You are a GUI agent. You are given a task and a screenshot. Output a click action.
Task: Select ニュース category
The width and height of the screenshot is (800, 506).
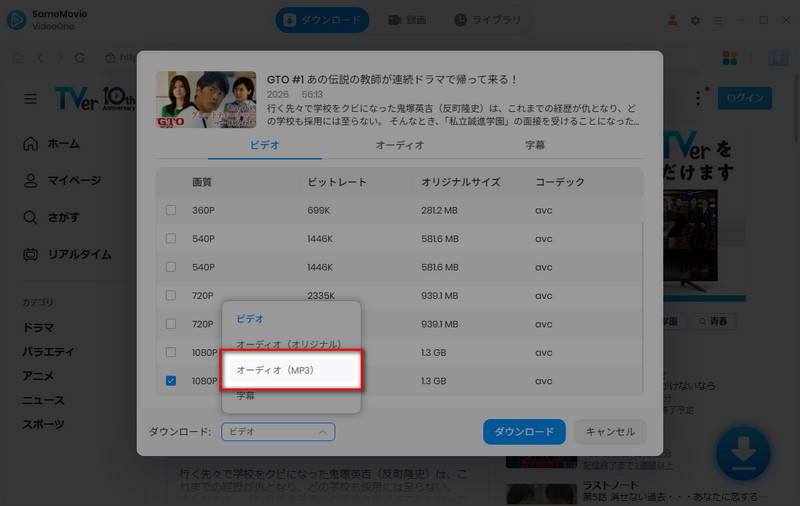coord(43,400)
